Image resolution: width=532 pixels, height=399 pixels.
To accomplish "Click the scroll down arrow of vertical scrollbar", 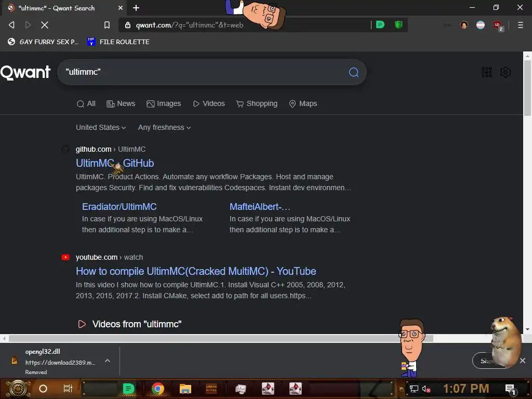I will 527,329.
